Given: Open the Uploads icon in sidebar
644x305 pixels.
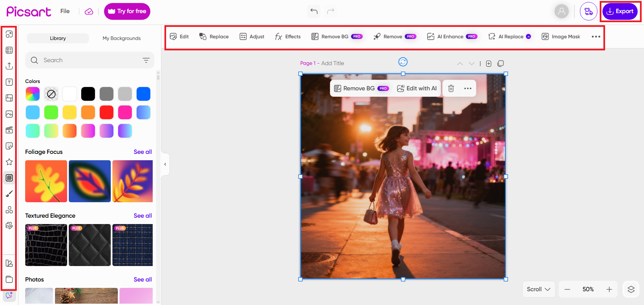Looking at the screenshot, I should coord(9,66).
